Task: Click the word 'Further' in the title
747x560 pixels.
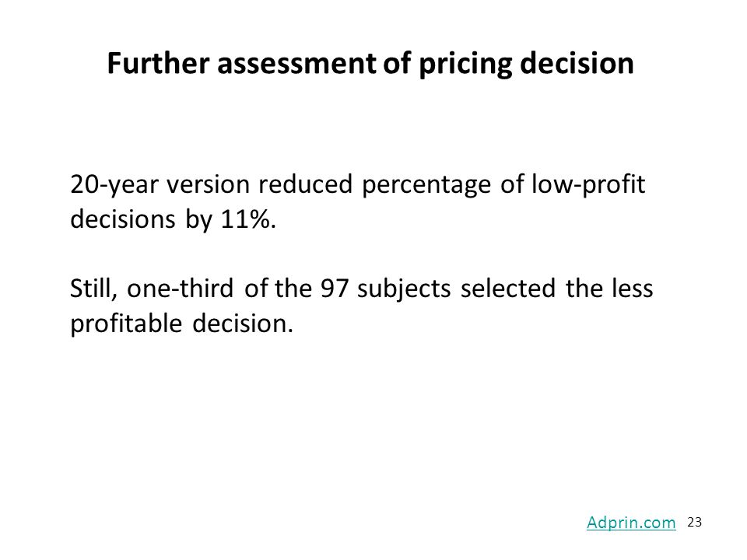Action: pyautogui.click(x=158, y=62)
